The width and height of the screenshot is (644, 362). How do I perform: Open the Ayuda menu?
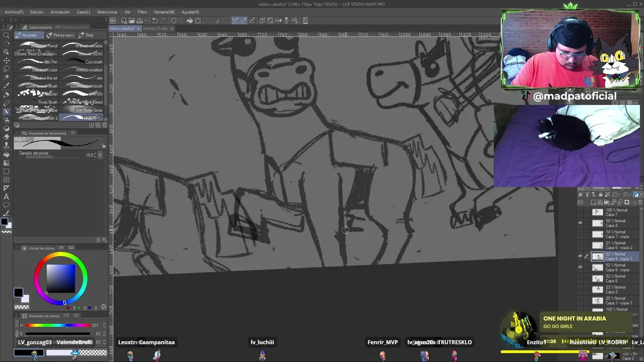point(190,12)
